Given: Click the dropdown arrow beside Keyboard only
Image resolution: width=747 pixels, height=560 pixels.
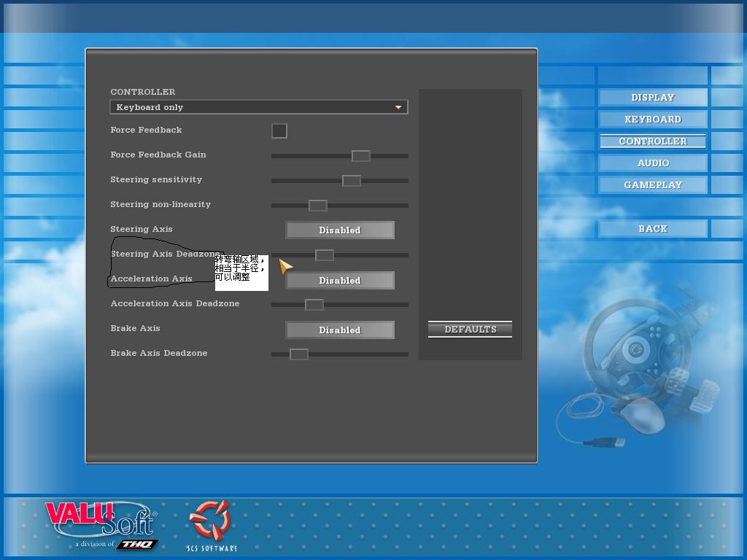Looking at the screenshot, I should click(398, 107).
